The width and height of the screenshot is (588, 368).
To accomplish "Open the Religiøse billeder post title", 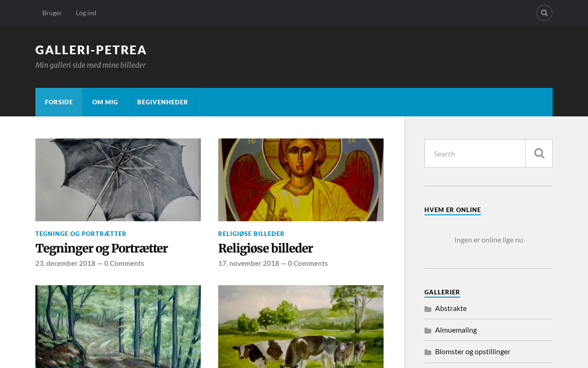I will pos(266,248).
